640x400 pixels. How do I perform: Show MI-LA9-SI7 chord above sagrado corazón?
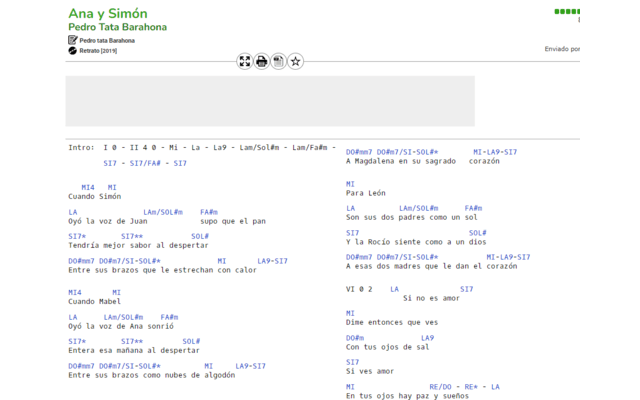[495, 152]
